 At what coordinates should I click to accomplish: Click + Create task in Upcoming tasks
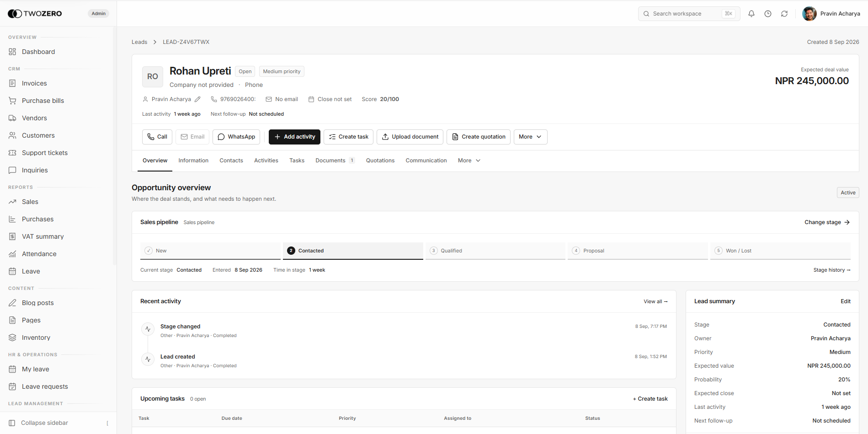click(650, 399)
